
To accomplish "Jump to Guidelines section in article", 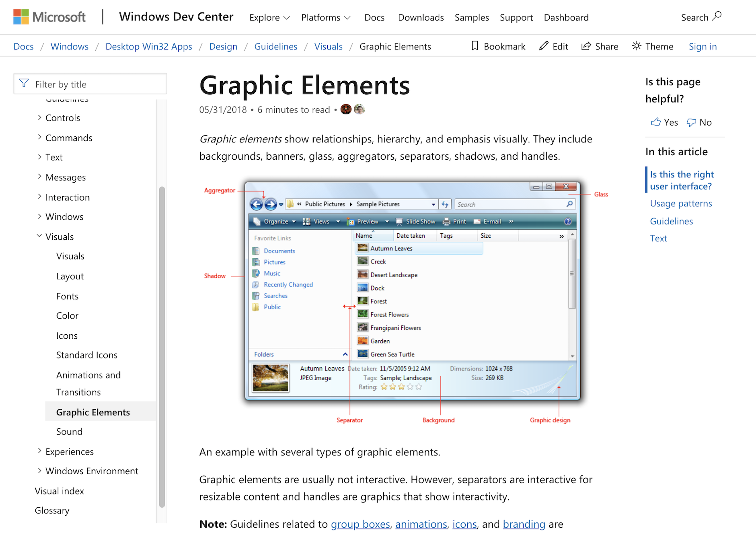I will point(672,221).
